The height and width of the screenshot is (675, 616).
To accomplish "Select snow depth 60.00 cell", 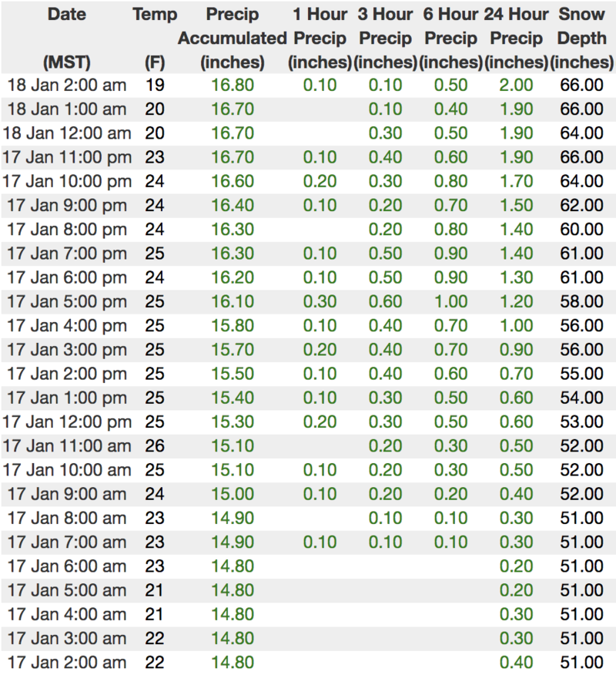I will 582,230.
